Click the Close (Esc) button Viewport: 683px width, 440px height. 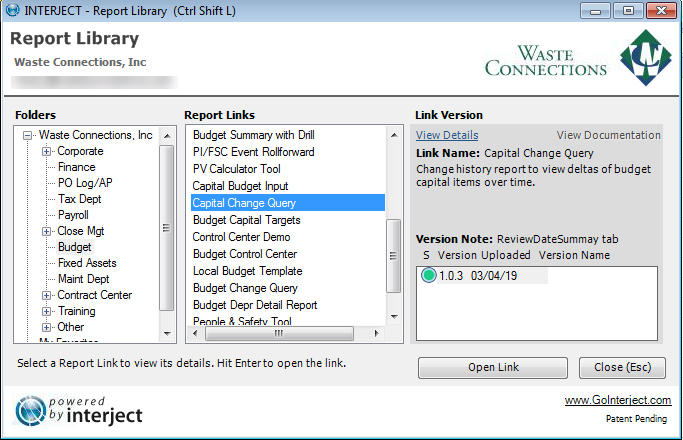coord(622,368)
